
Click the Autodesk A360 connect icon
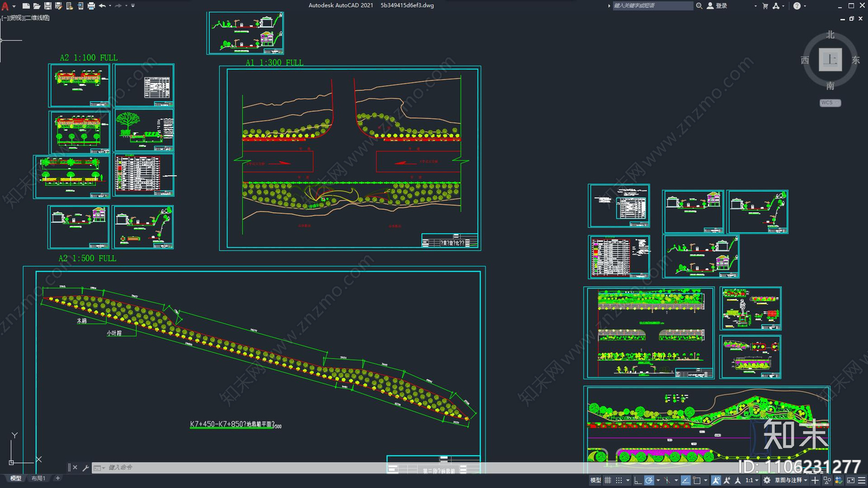(776, 6)
